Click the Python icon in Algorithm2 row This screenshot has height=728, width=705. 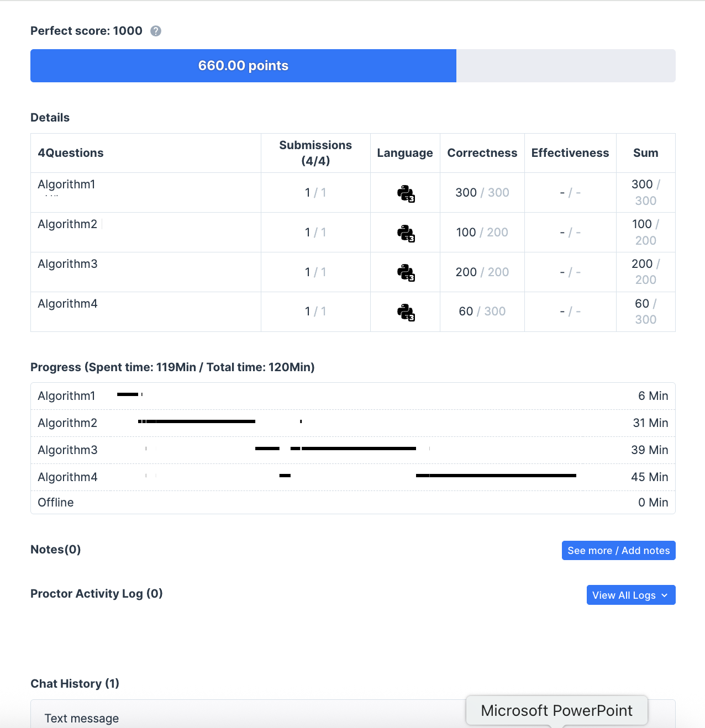[406, 233]
